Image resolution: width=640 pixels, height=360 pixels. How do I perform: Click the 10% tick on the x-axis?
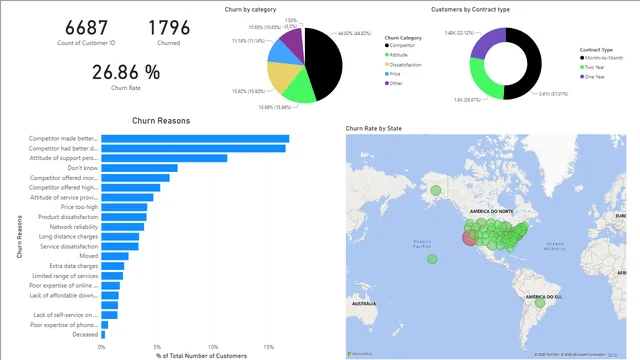click(213, 347)
